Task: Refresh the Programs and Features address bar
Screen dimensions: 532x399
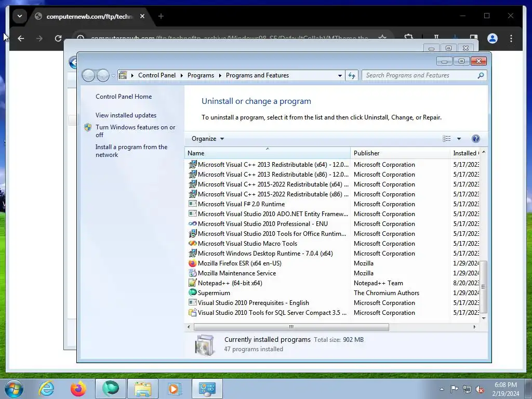Action: coord(352,75)
